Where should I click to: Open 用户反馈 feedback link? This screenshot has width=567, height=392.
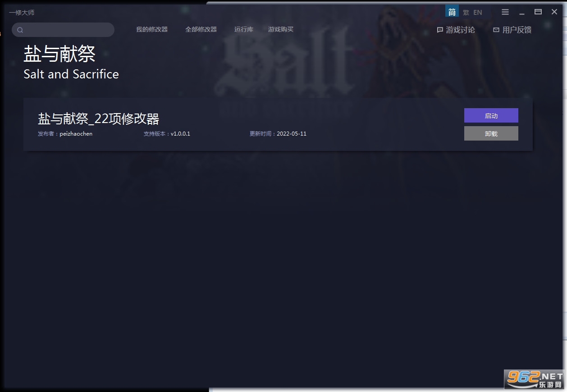click(x=512, y=30)
